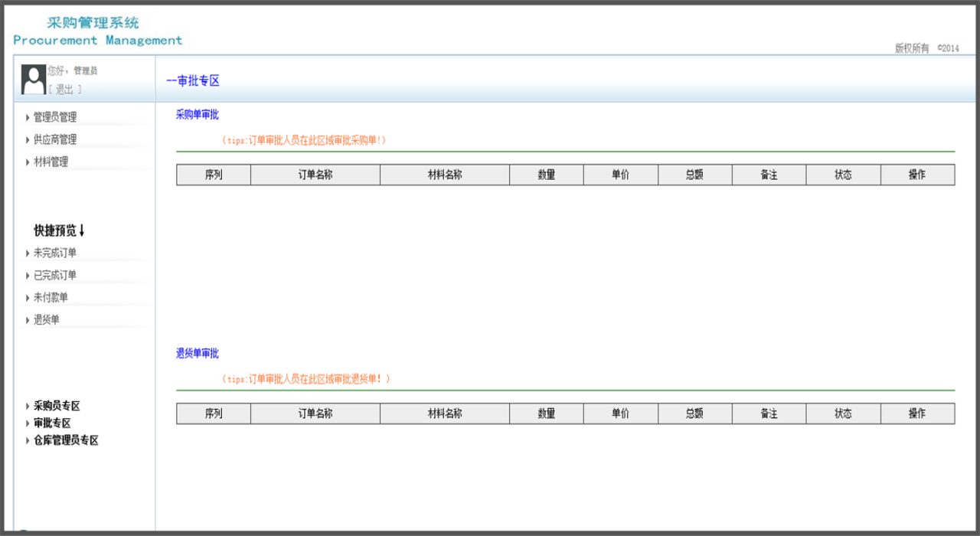The width and height of the screenshot is (980, 536).
Task: Open 供应商管理 menu
Action: (55, 139)
